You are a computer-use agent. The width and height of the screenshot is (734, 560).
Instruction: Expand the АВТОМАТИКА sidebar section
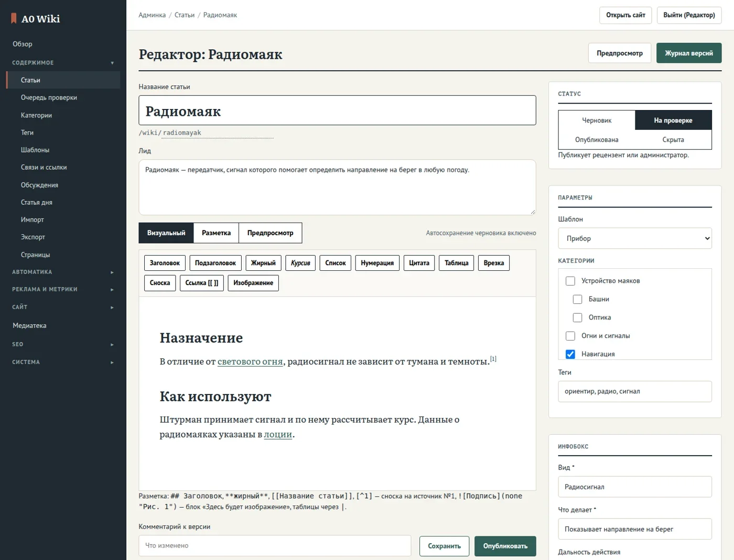point(63,272)
